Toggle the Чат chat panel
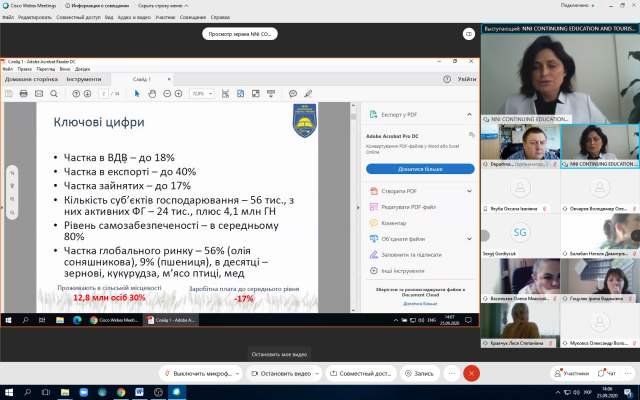The image size is (640, 400). (x=607, y=373)
